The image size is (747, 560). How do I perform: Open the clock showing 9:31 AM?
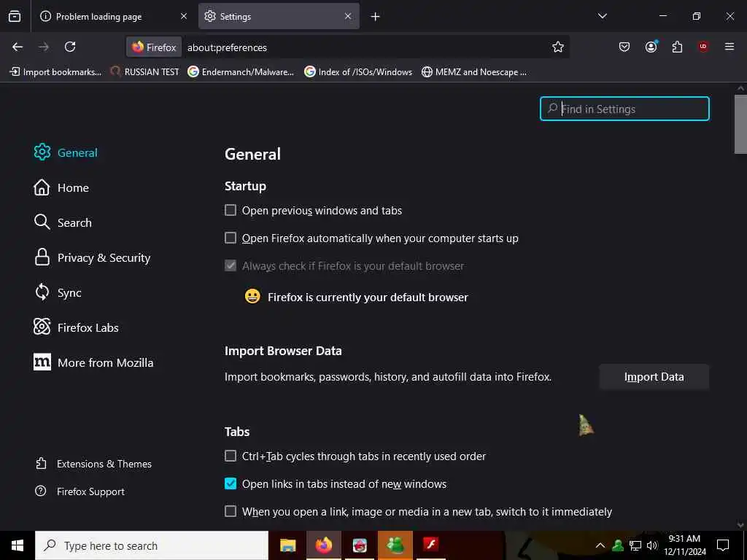(x=684, y=545)
